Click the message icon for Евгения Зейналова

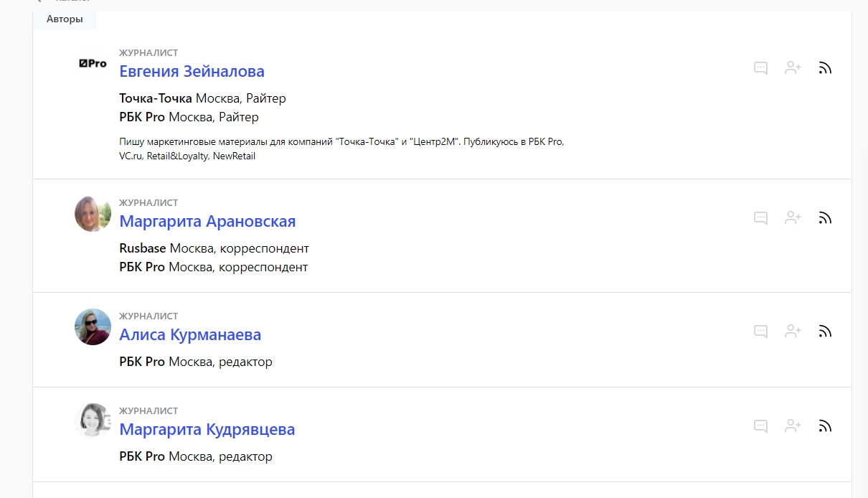coord(761,68)
